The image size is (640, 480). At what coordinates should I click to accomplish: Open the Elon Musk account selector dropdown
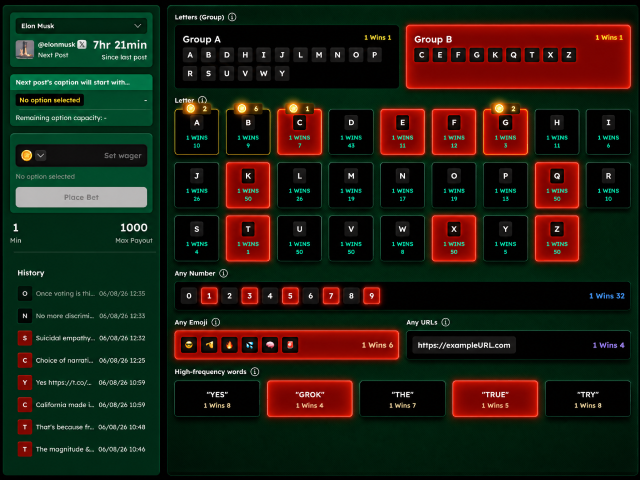[81, 26]
